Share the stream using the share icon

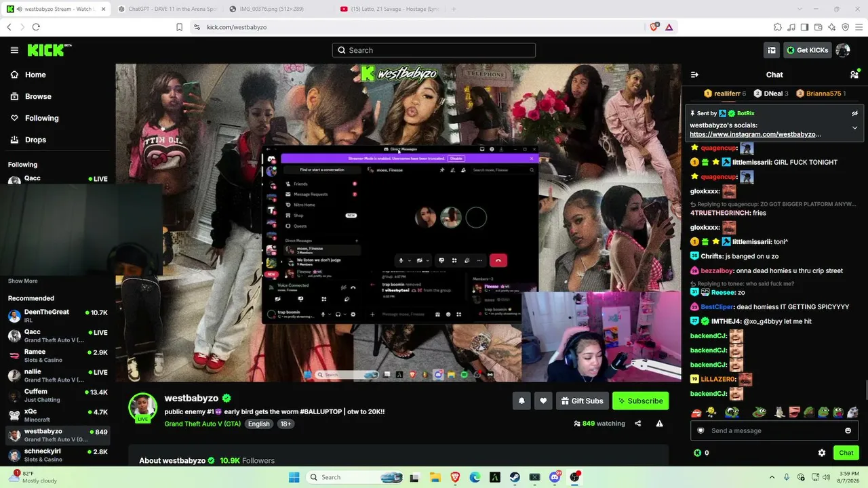point(637,424)
